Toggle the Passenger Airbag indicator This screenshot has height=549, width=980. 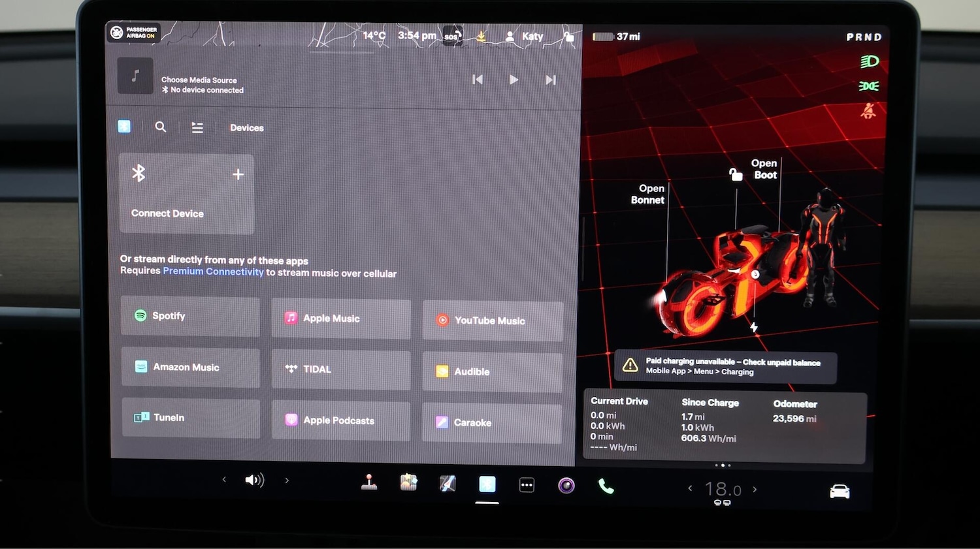133,32
